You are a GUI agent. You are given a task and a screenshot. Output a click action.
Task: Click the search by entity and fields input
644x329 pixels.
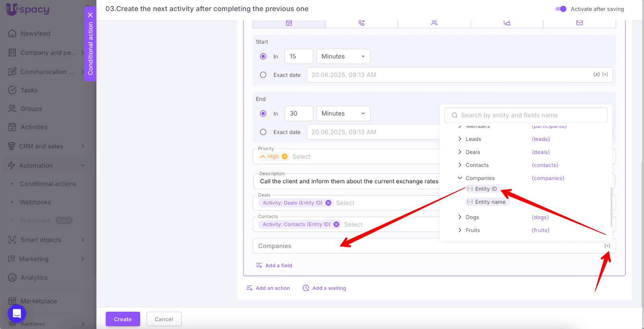point(526,115)
